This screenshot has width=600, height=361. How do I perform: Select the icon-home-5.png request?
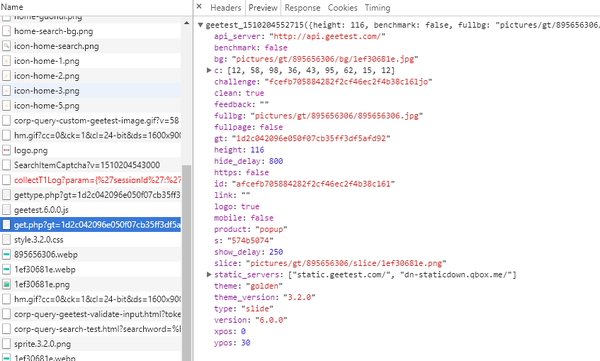click(91, 106)
